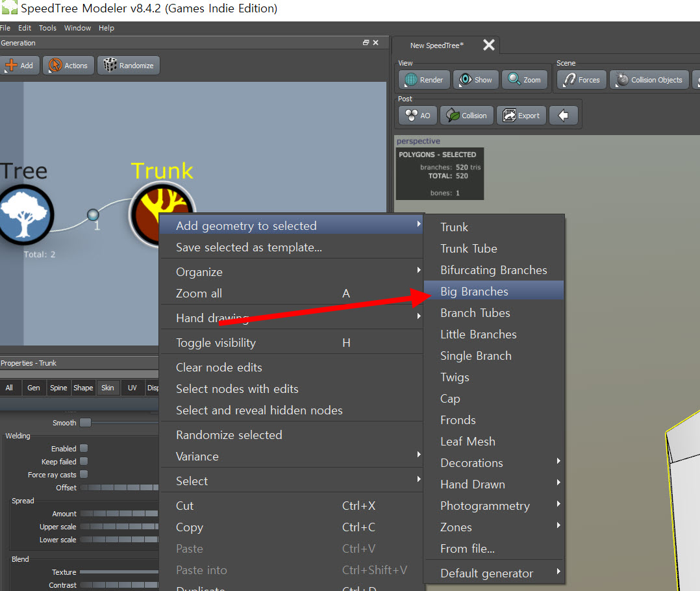Expand the Organize submenu
The image size is (700, 591).
pos(291,272)
